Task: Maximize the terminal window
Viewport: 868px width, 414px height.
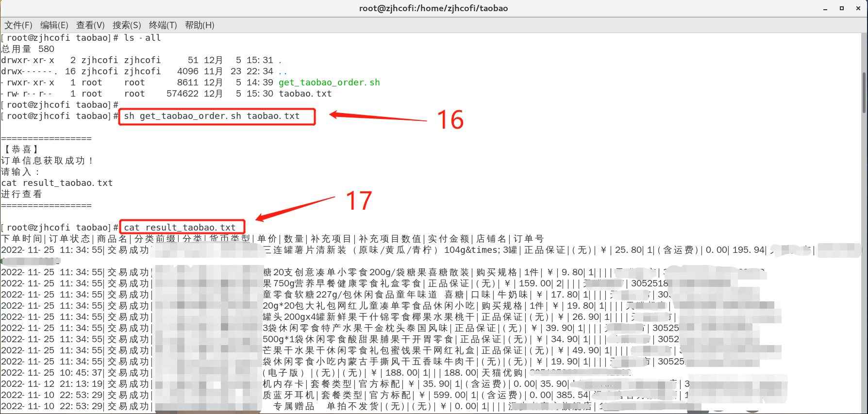Action: point(842,9)
